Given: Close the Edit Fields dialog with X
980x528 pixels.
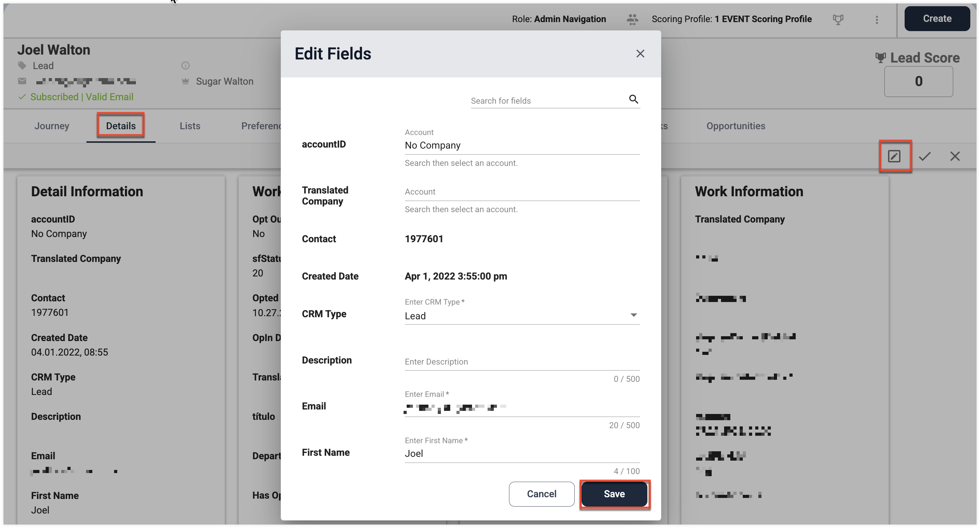Looking at the screenshot, I should pyautogui.click(x=640, y=54).
